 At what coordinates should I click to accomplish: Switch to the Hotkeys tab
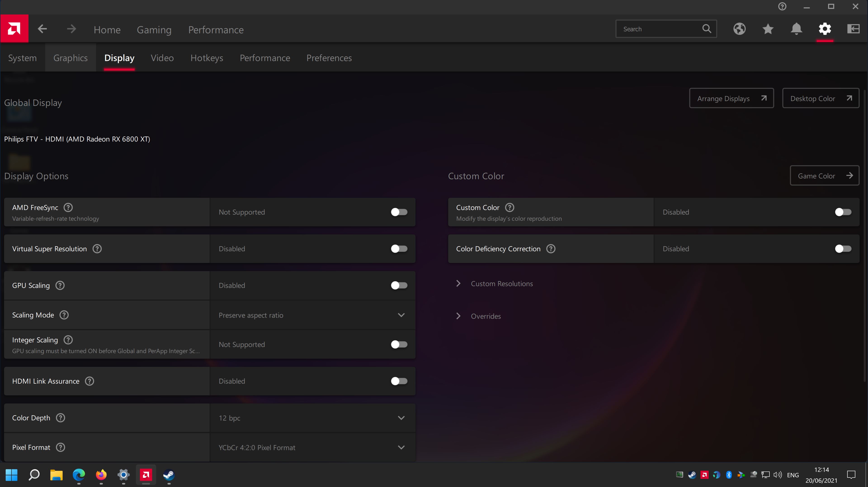(x=207, y=58)
